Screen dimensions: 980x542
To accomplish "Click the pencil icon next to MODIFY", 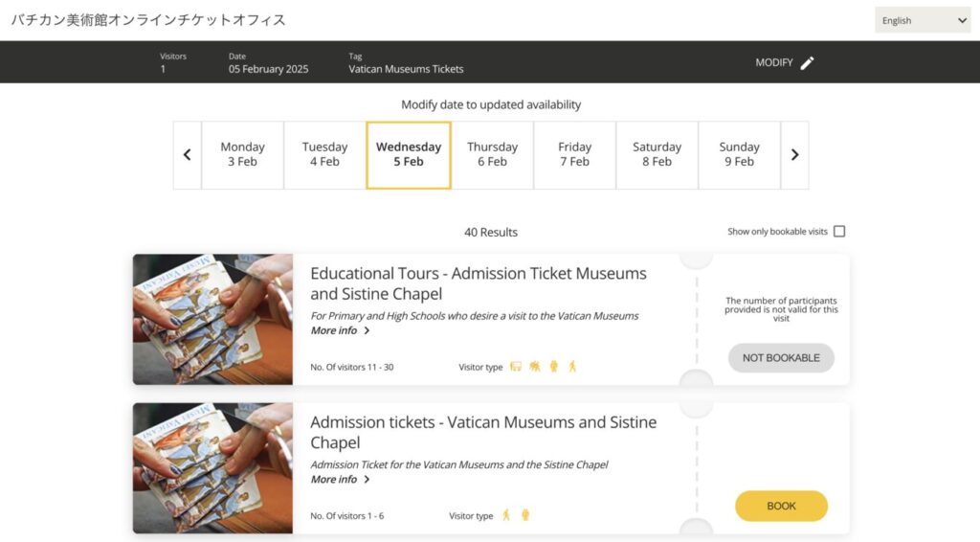I will tap(807, 63).
